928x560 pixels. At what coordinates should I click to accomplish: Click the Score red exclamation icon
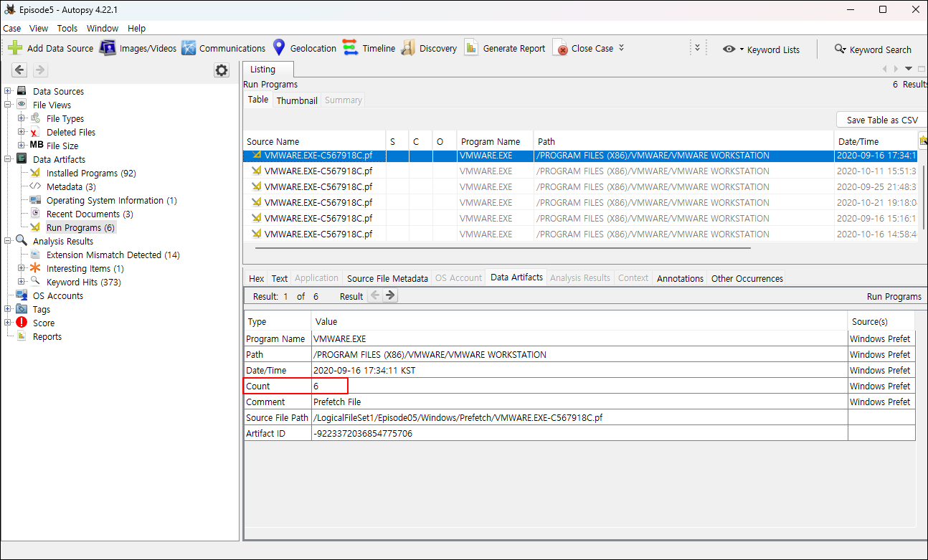(x=22, y=323)
